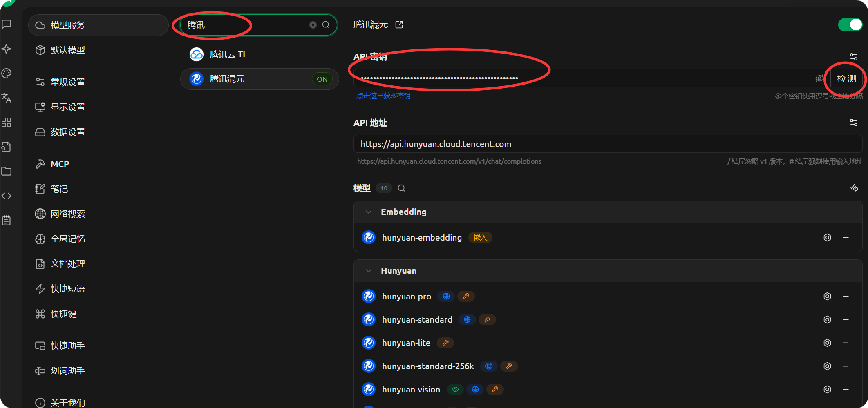This screenshot has height=408, width=868.
Task: Open the translate icon in the left sidebar
Action: pos(7,98)
